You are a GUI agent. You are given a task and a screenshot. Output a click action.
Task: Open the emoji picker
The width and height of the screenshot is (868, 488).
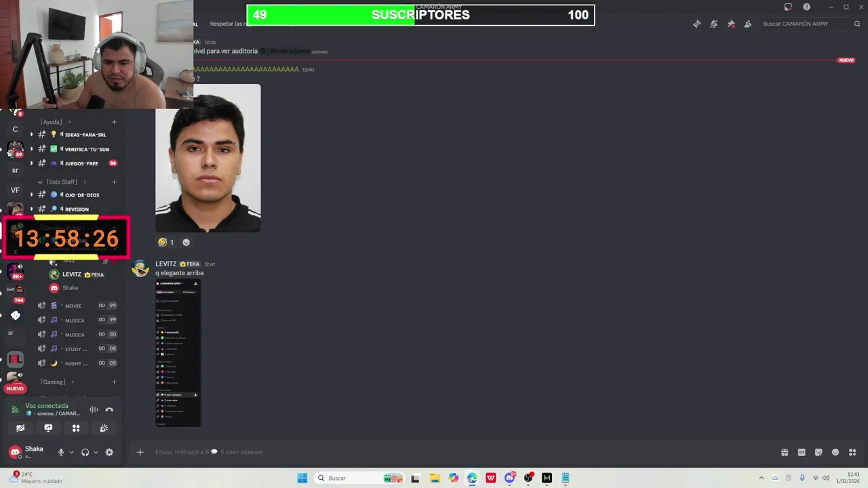coord(835,452)
